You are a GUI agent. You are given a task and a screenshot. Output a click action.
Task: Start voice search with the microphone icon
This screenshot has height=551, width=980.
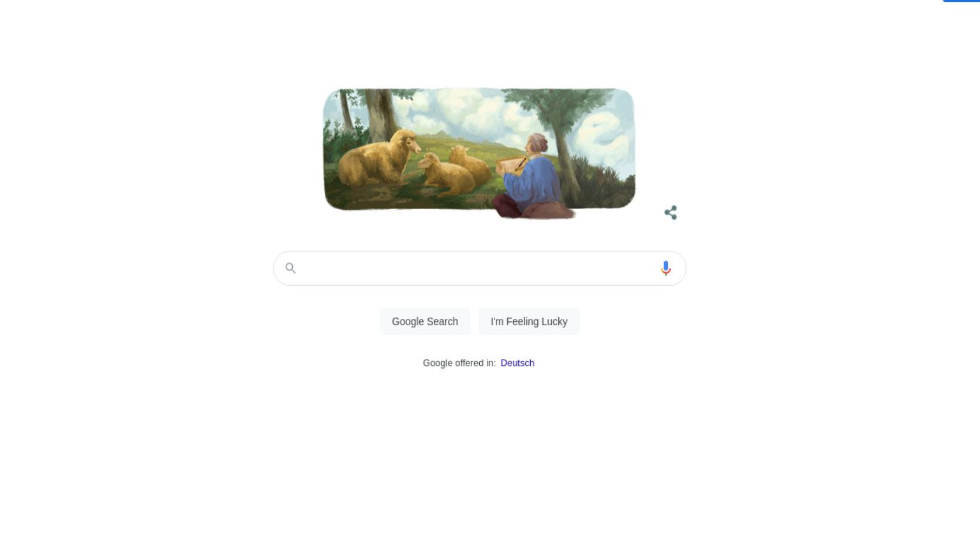tap(665, 268)
